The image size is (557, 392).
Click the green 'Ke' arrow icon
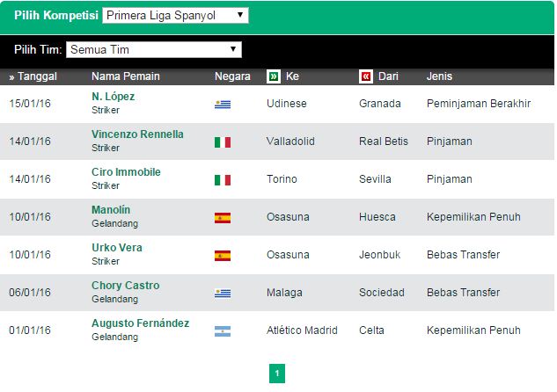pos(274,76)
